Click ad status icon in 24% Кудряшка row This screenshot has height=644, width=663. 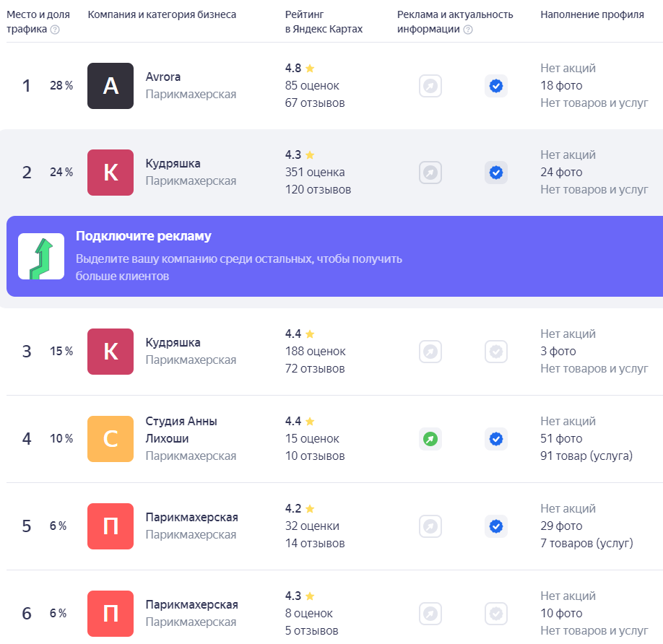point(430,173)
